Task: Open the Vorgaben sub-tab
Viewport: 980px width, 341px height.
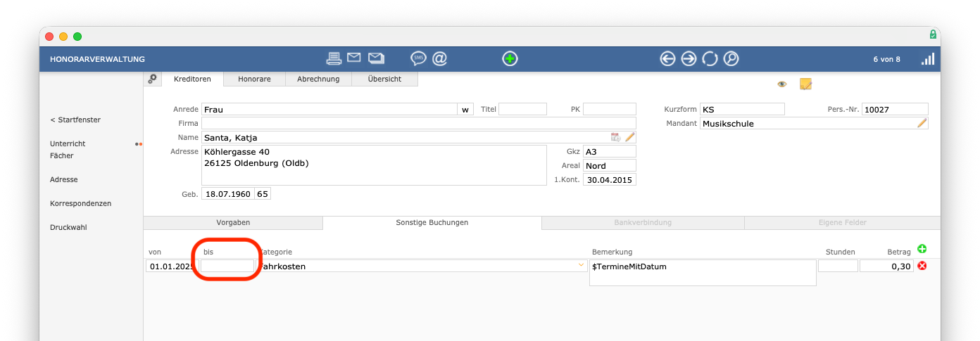Action: [x=232, y=222]
